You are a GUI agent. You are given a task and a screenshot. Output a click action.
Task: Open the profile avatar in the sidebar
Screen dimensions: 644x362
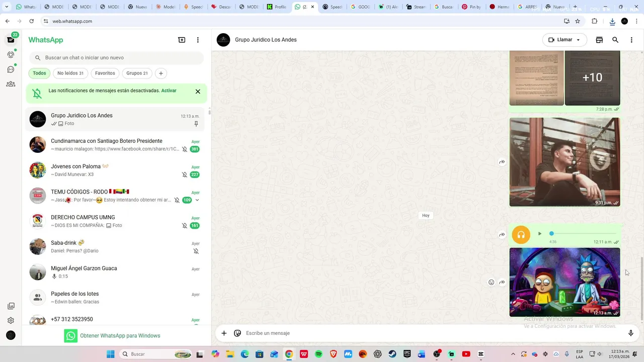coord(11,335)
